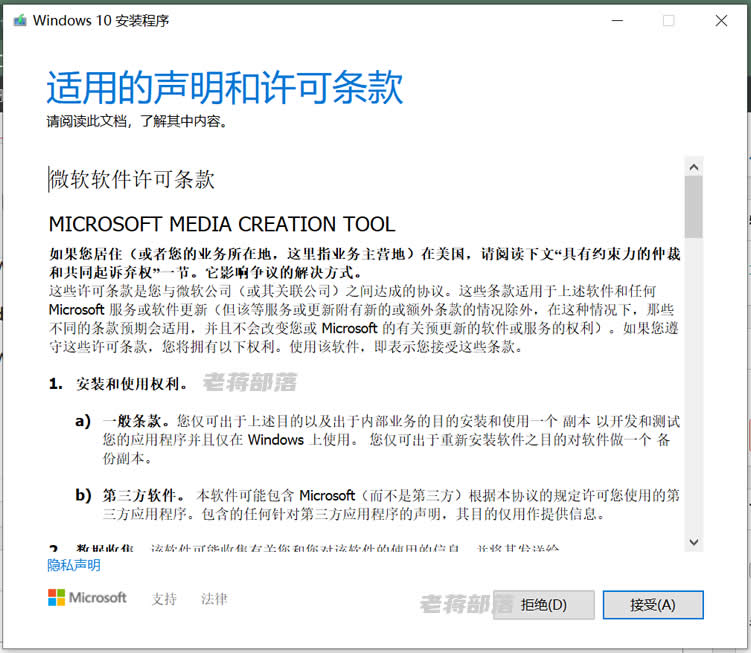Open the 隐私声明 privacy statement link
751x653 pixels.
pyautogui.click(x=74, y=565)
